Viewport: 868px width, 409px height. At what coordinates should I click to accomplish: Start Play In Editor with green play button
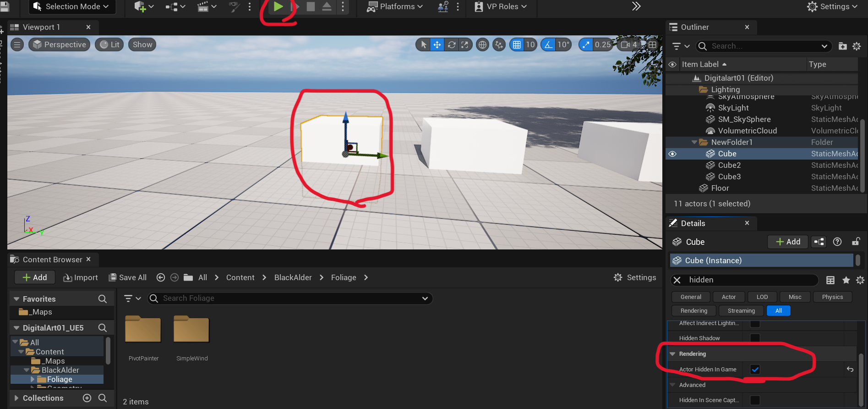tap(278, 6)
